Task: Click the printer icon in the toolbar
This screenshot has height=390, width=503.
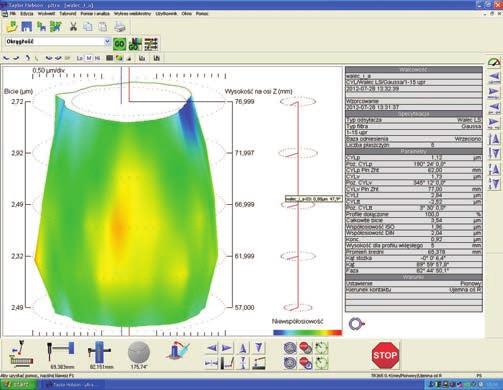Action: pos(120,26)
